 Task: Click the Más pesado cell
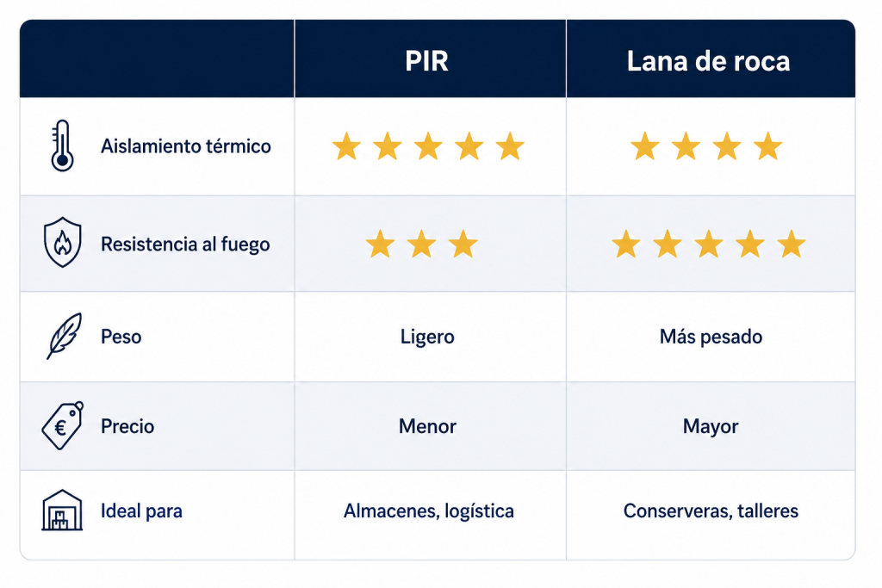[711, 337]
